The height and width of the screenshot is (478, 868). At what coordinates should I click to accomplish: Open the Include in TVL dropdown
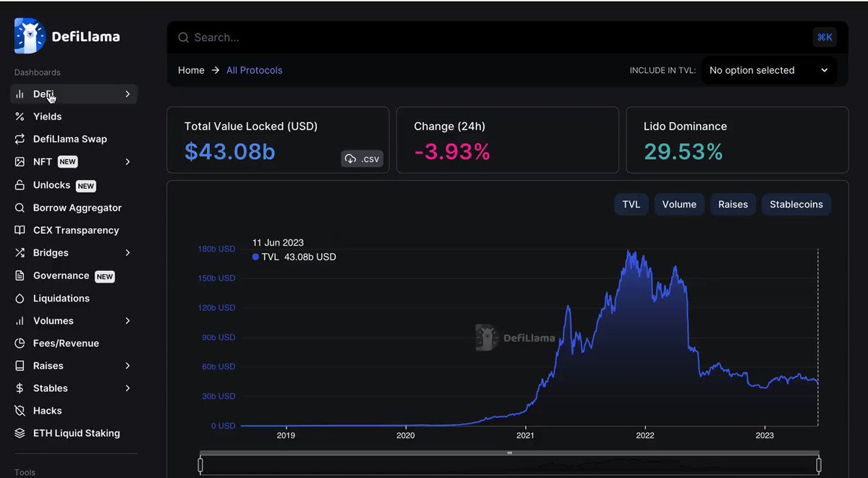coord(769,70)
